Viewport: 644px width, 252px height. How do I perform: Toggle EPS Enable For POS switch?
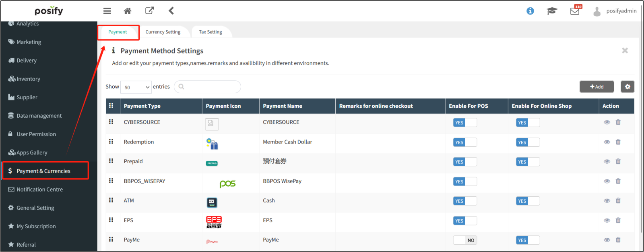465,221
